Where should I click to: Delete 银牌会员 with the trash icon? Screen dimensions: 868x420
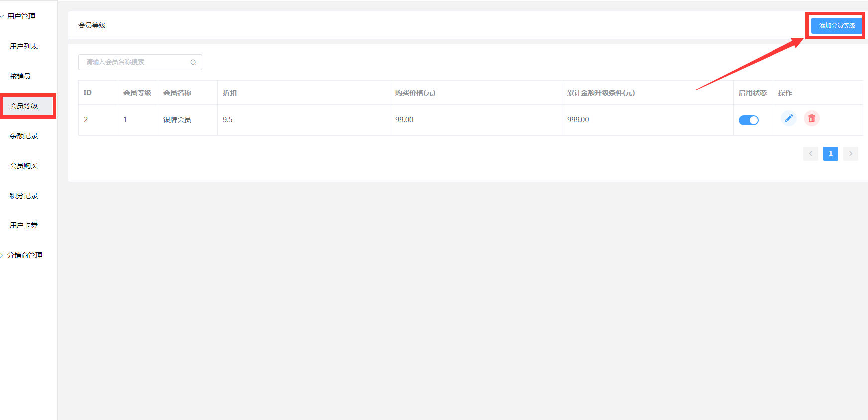tap(812, 118)
